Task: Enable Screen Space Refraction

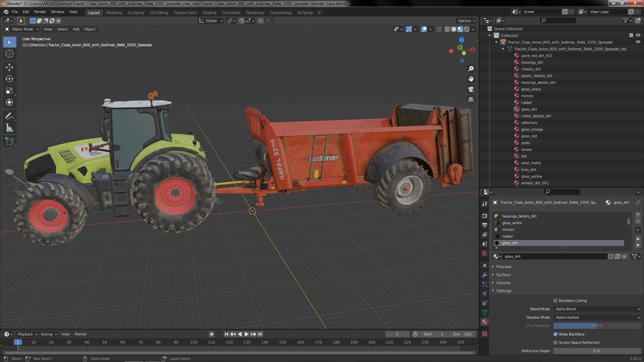Action: [x=555, y=343]
